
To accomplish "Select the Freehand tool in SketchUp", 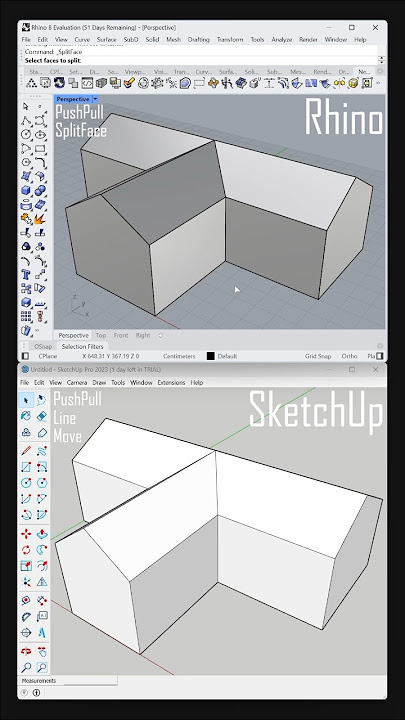I will 42,450.
